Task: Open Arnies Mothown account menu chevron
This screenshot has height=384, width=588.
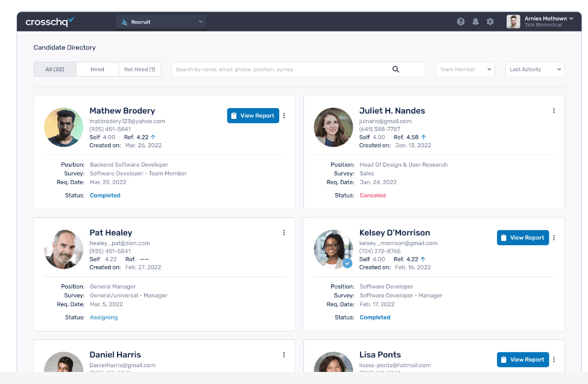Action: [571, 18]
